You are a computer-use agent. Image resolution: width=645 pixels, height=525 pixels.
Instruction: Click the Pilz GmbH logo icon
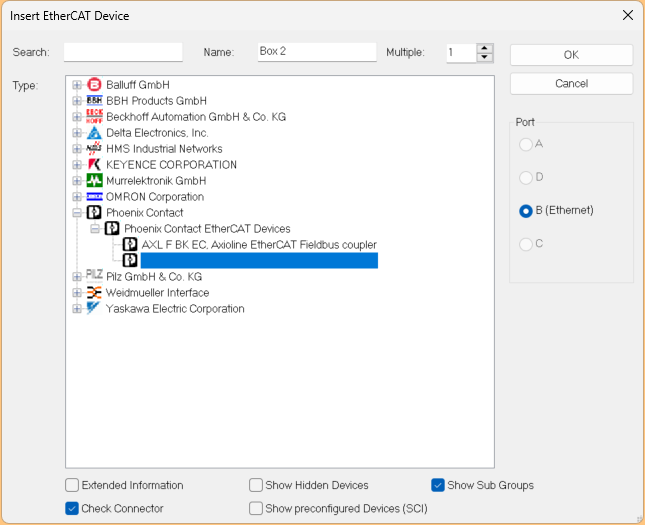pos(94,275)
